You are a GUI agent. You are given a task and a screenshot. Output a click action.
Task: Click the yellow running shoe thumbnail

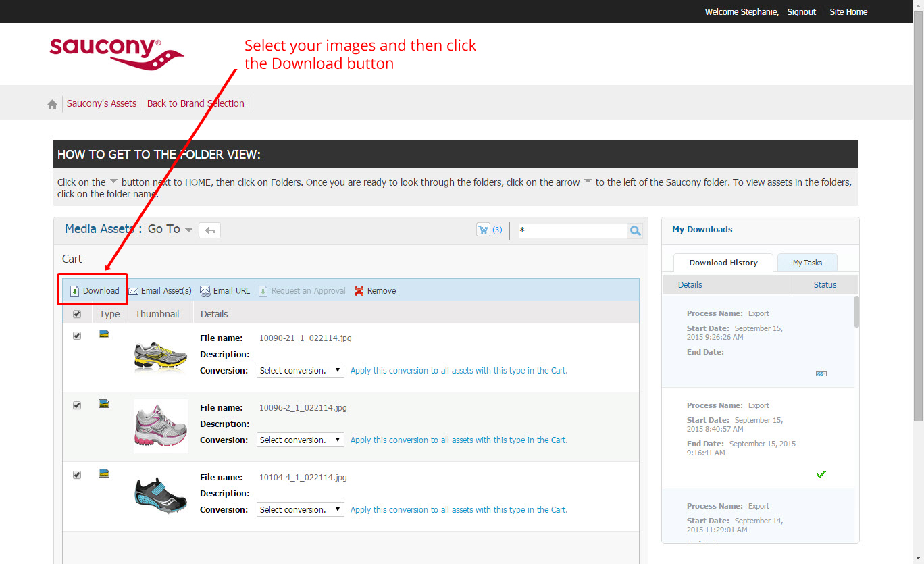tap(161, 356)
